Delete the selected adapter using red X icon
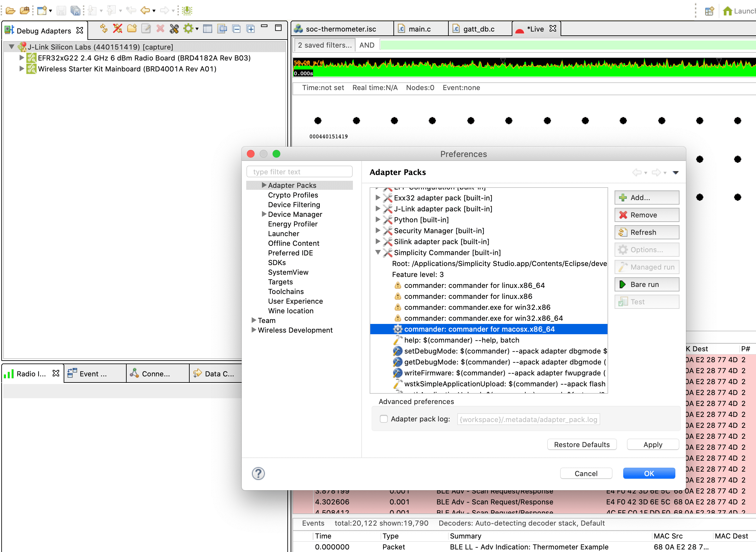 point(160,29)
